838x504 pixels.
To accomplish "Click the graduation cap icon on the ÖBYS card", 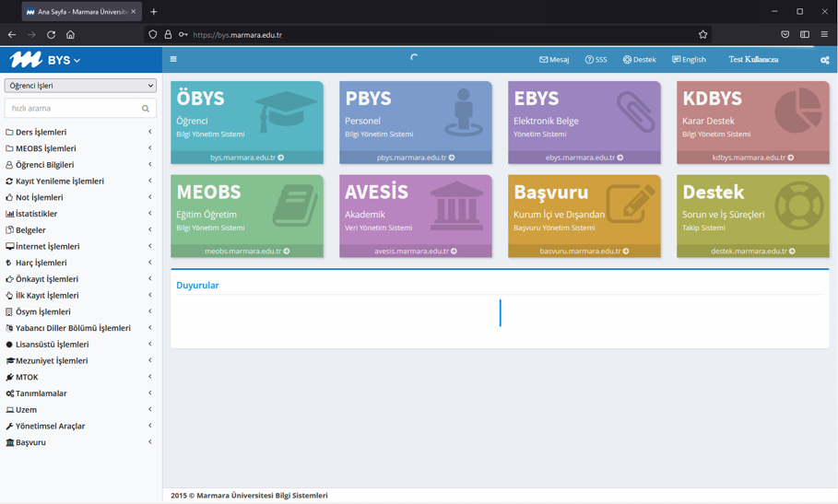I will pos(286,111).
